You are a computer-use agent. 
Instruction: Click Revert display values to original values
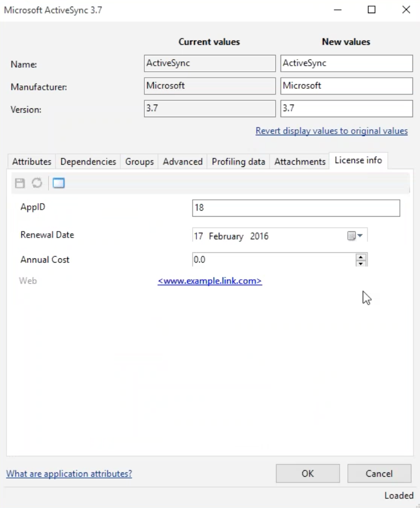(331, 131)
